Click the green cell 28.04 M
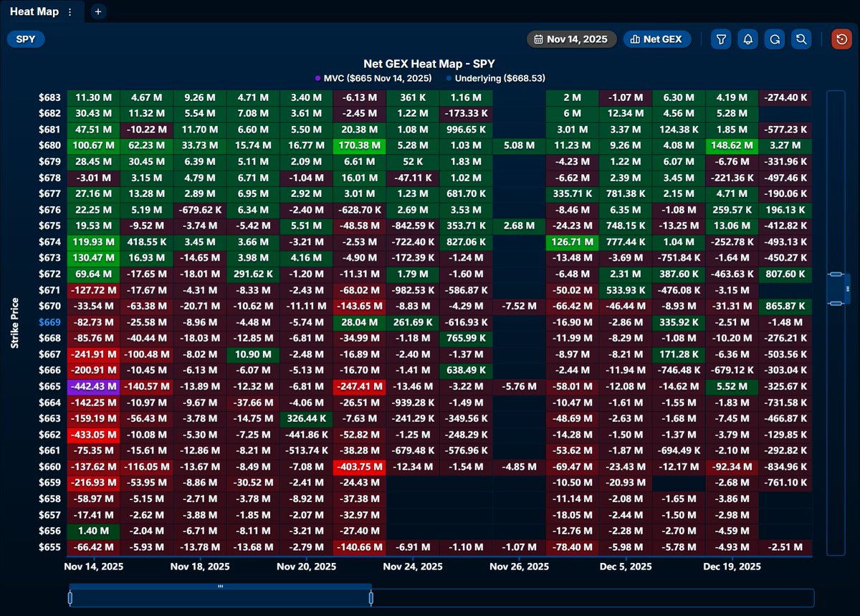 coord(358,322)
